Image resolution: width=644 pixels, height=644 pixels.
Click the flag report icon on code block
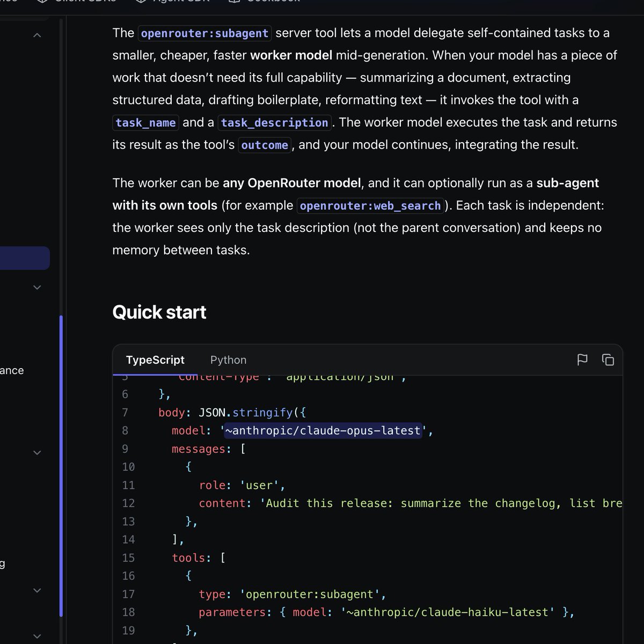coord(582,360)
